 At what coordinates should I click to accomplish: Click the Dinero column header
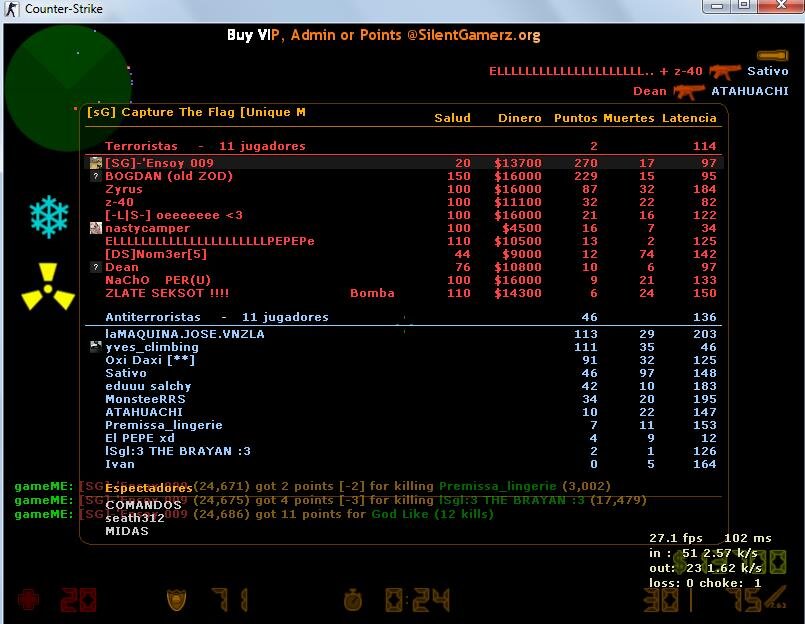point(520,118)
